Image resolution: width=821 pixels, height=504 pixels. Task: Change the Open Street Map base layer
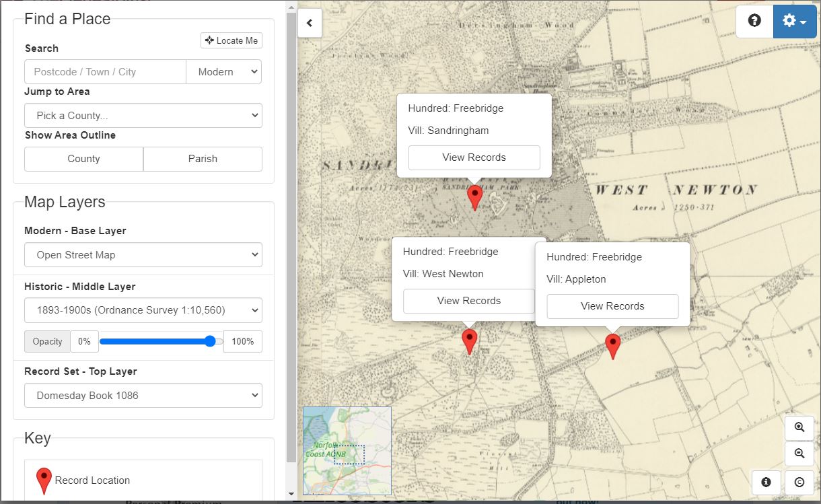[143, 255]
